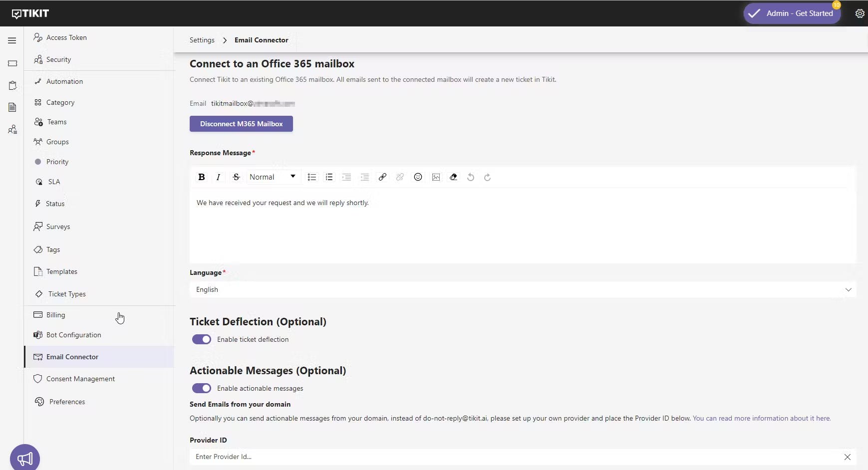Open the Normal text style dropdown
This screenshot has width=868, height=470.
273,177
